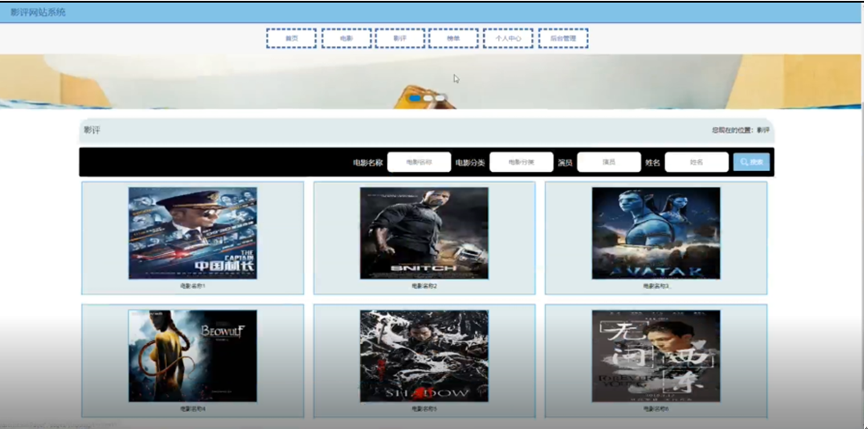Focus the 演员 search input
This screenshot has width=868, height=429.
point(609,163)
